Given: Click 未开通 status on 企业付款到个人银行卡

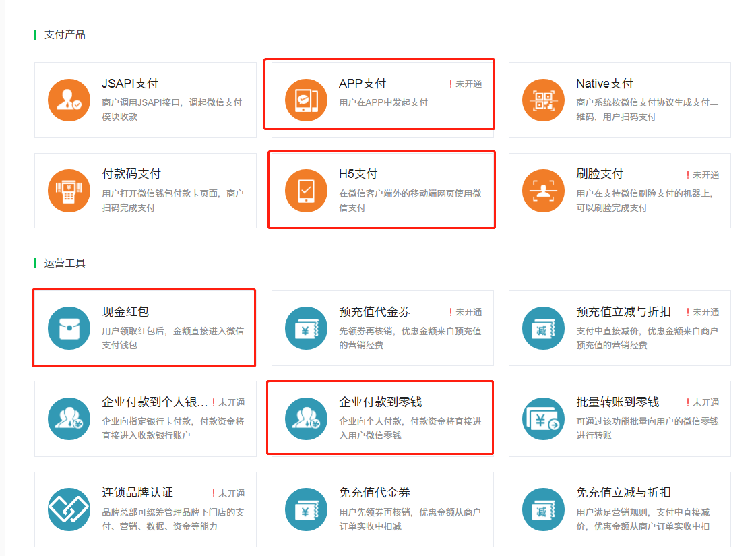Looking at the screenshot, I should 228,402.
